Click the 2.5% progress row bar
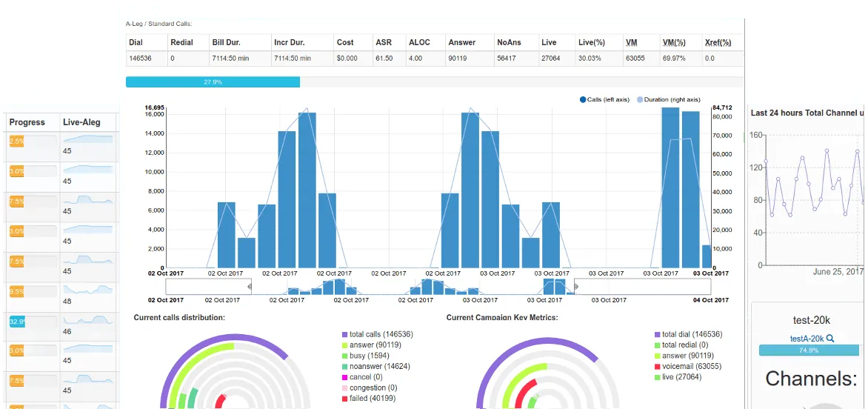The width and height of the screenshot is (868, 409). pyautogui.click(x=33, y=141)
